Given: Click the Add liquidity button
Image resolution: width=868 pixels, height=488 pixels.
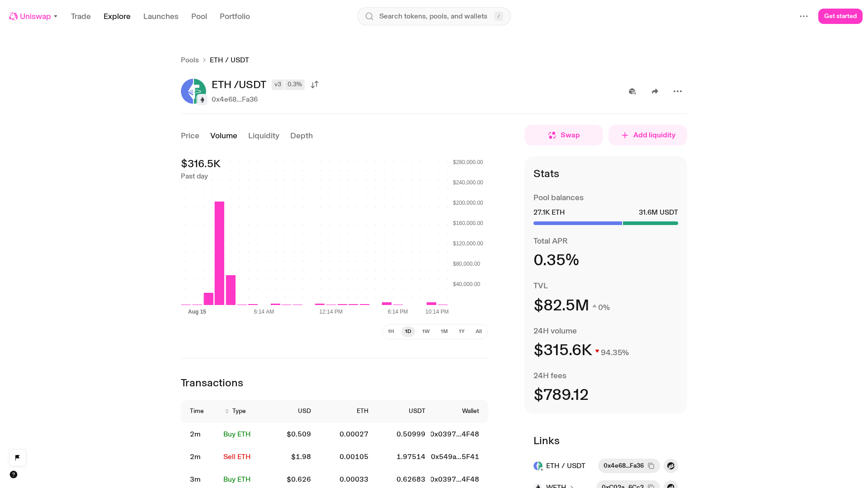Looking at the screenshot, I should coord(648,135).
